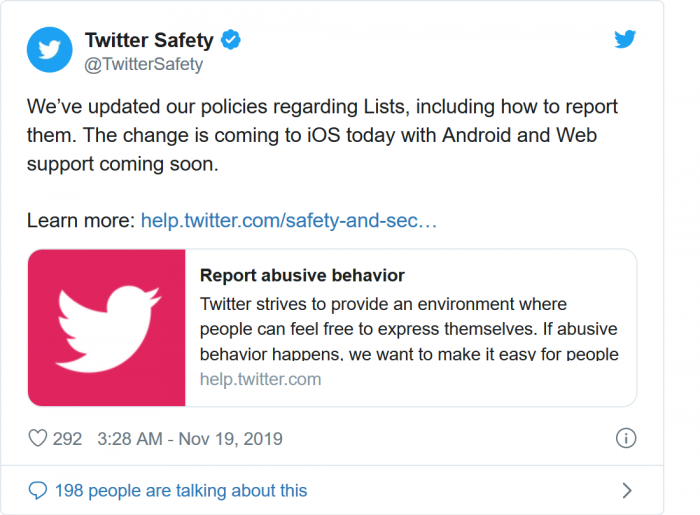Click the 292 likes count
Viewport: 700px width, 515px height.
coord(67,438)
